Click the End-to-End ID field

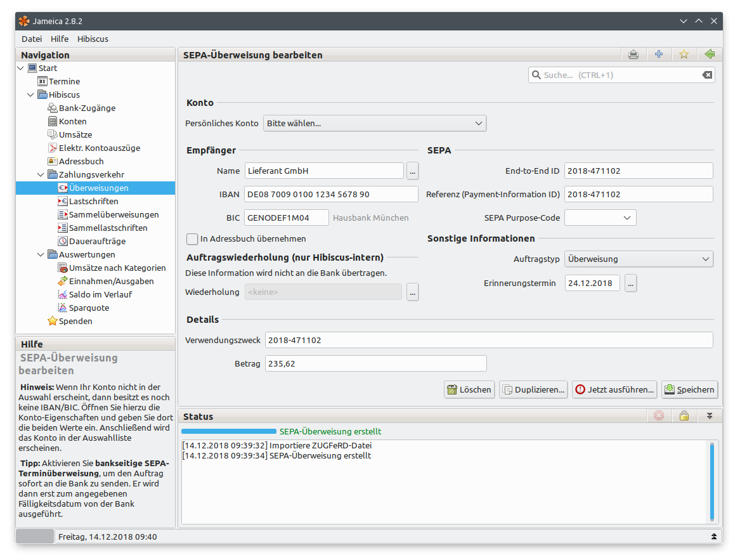[639, 171]
